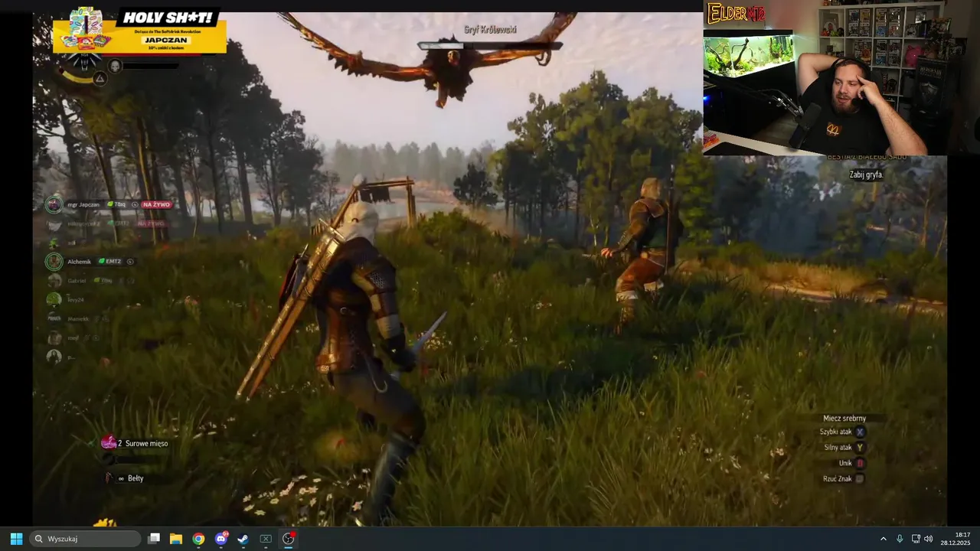Screen dimensions: 980x551
Task: Click the X button for Szybki atak
Action: tap(860, 432)
